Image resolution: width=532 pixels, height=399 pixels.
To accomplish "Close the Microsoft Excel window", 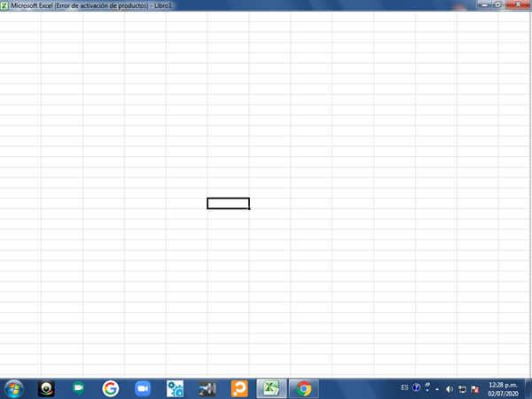I will tap(518, 4).
